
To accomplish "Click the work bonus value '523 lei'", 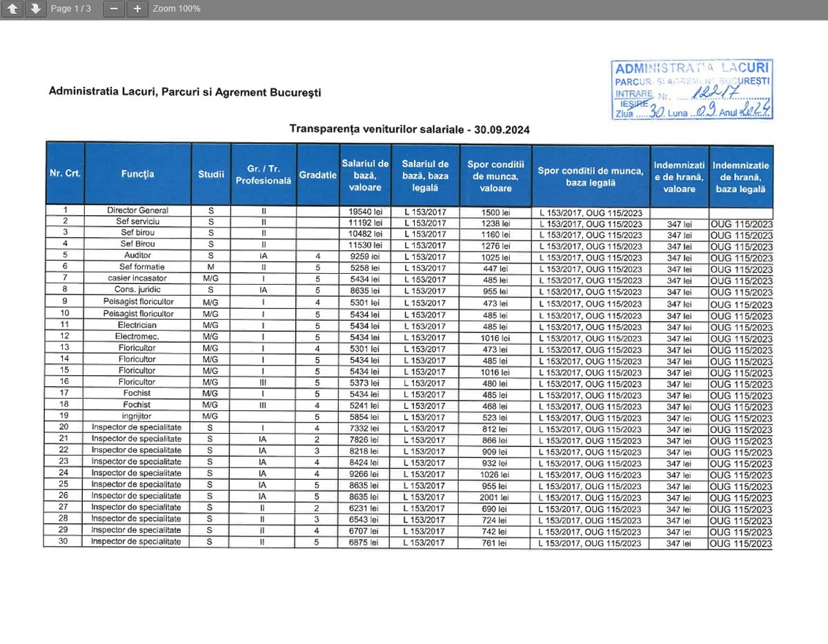I will click(x=495, y=417).
